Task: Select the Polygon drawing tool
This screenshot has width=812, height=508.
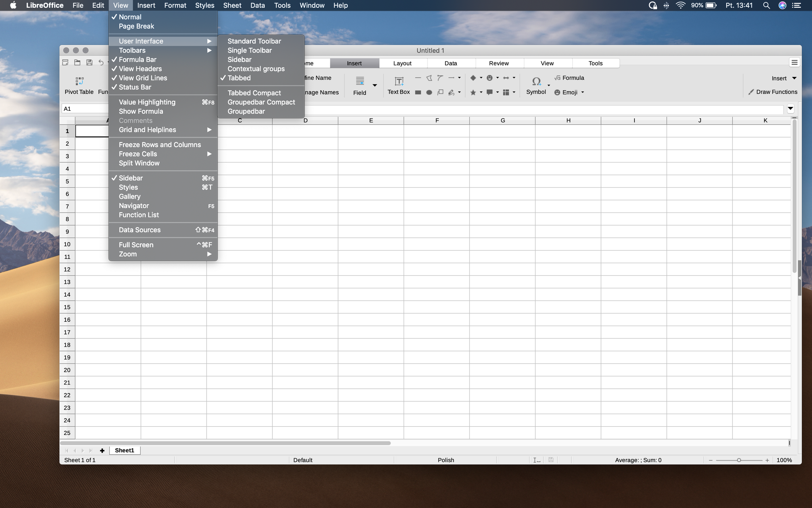Action: [429, 78]
